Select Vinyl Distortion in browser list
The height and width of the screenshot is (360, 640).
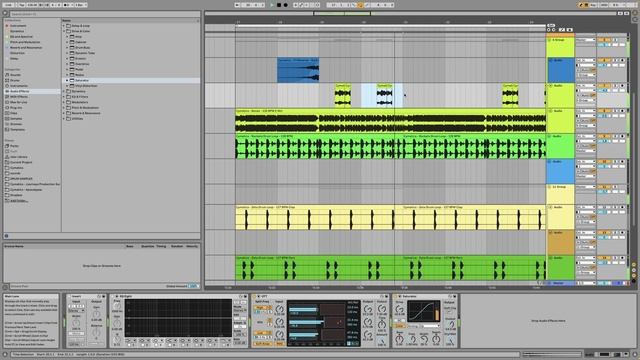(86, 86)
